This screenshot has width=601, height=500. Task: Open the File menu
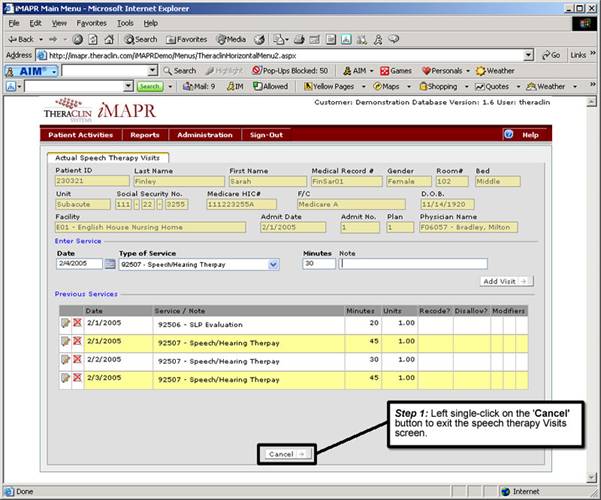click(x=14, y=23)
